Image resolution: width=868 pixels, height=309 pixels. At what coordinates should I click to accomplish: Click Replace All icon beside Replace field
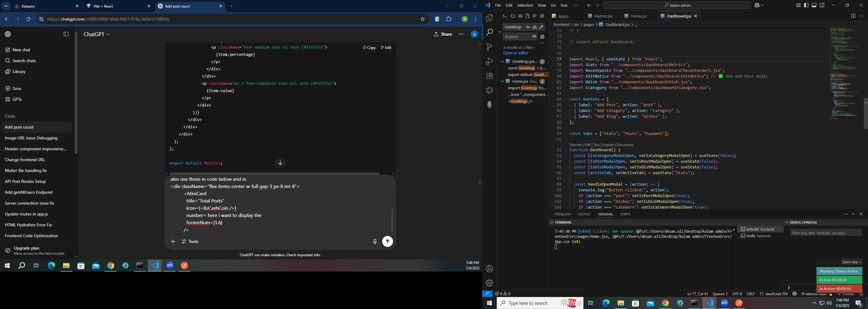(x=542, y=37)
